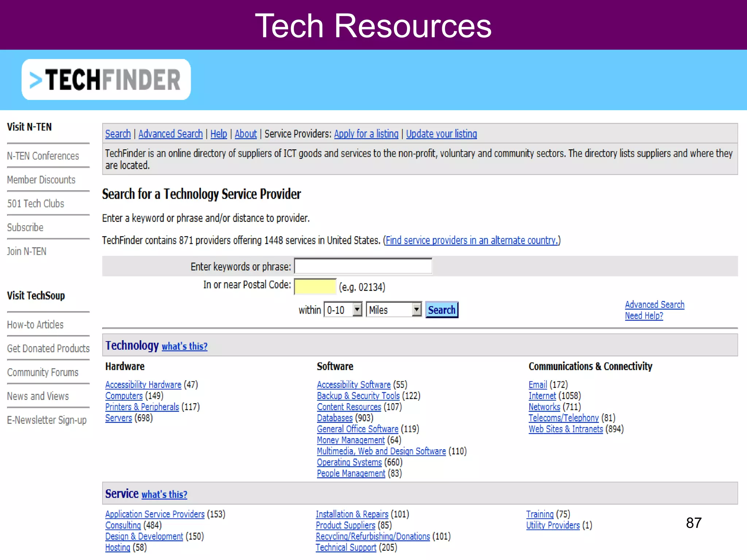This screenshot has height=560, width=747.
Task: Open Training service category
Action: click(540, 514)
